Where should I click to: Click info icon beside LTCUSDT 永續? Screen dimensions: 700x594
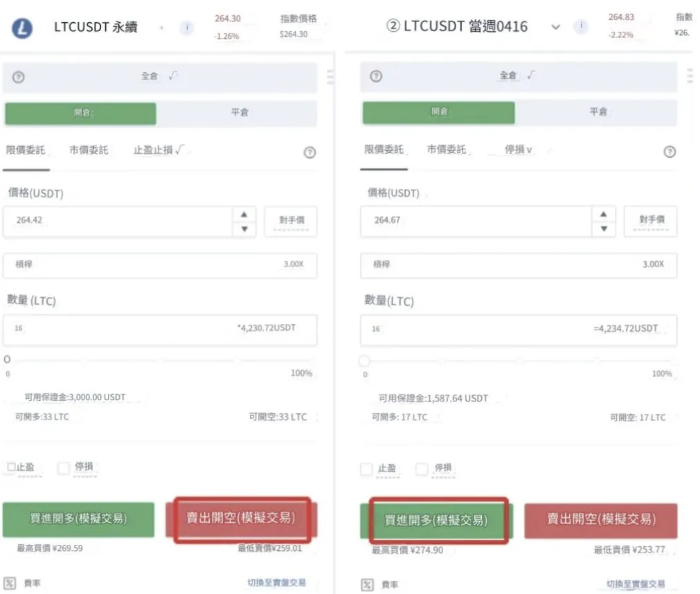pyautogui.click(x=186, y=28)
